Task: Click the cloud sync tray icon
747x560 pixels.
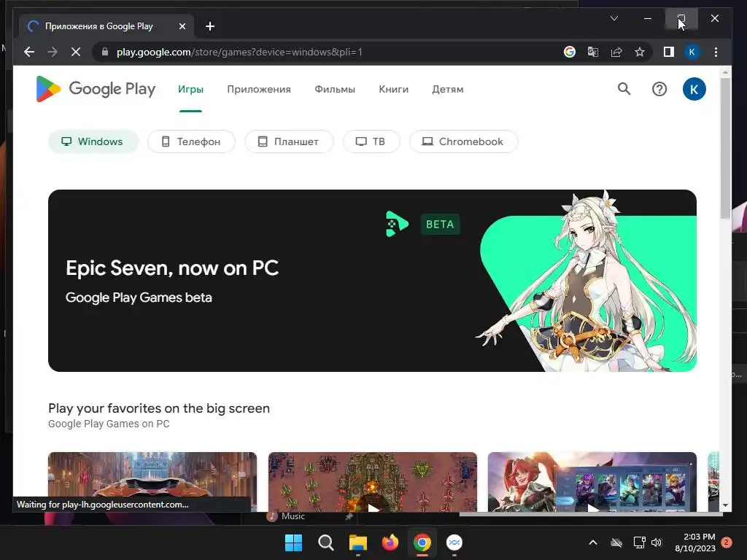Action: pos(616,542)
